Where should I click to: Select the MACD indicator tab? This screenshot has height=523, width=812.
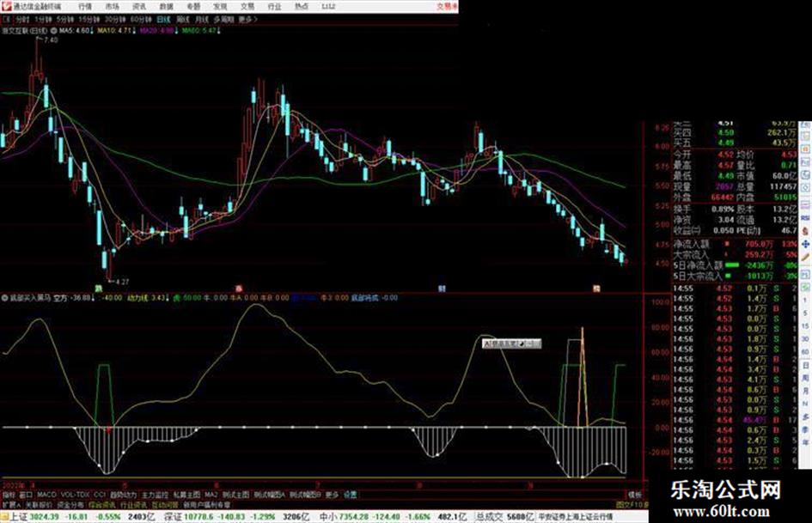(46, 495)
